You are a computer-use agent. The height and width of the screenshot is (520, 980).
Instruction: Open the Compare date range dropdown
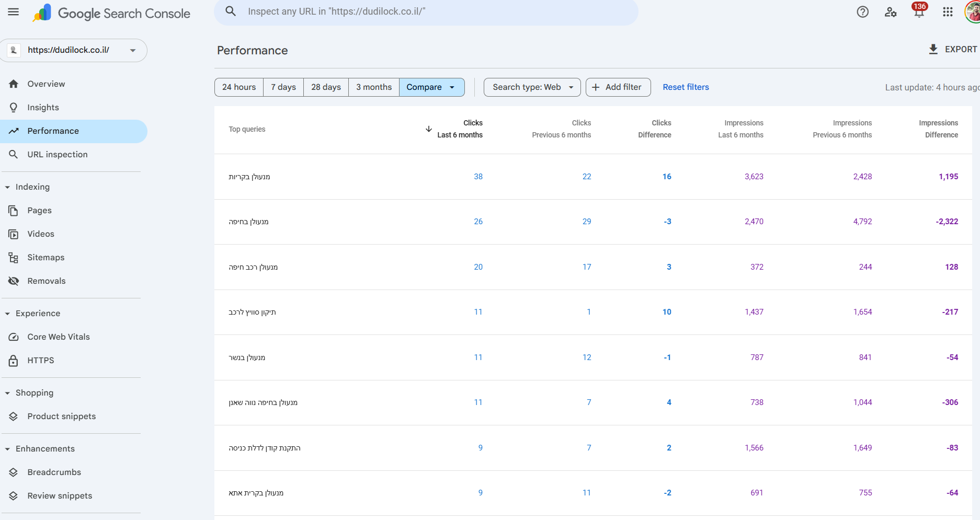click(431, 87)
